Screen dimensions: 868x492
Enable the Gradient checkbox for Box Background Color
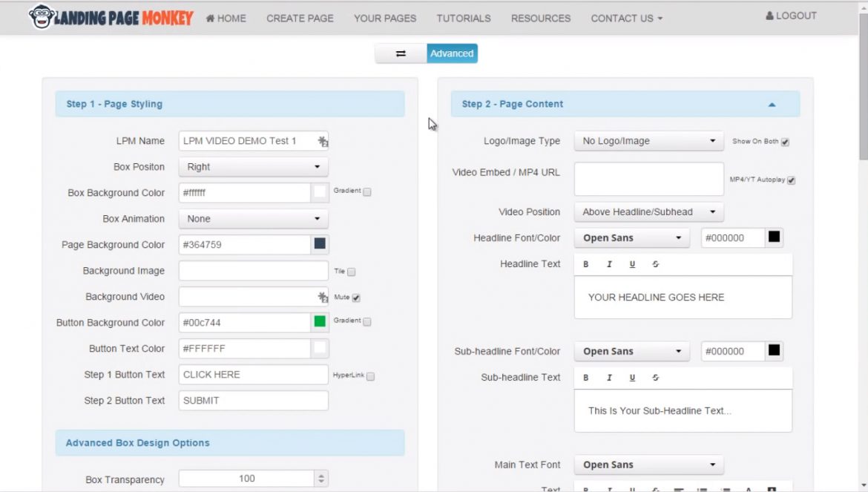coord(369,191)
